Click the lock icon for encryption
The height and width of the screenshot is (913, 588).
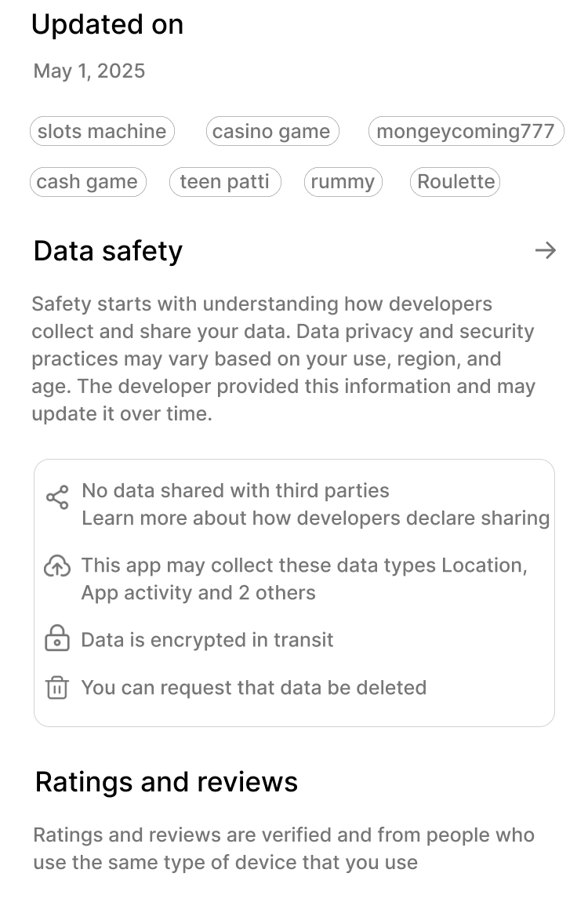pos(58,638)
